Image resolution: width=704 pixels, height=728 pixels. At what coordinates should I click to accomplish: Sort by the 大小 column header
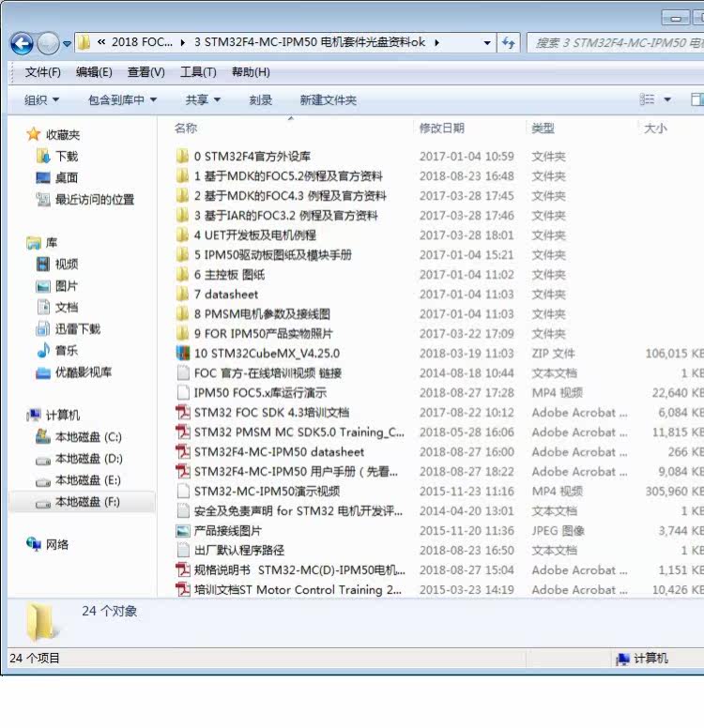click(x=655, y=129)
